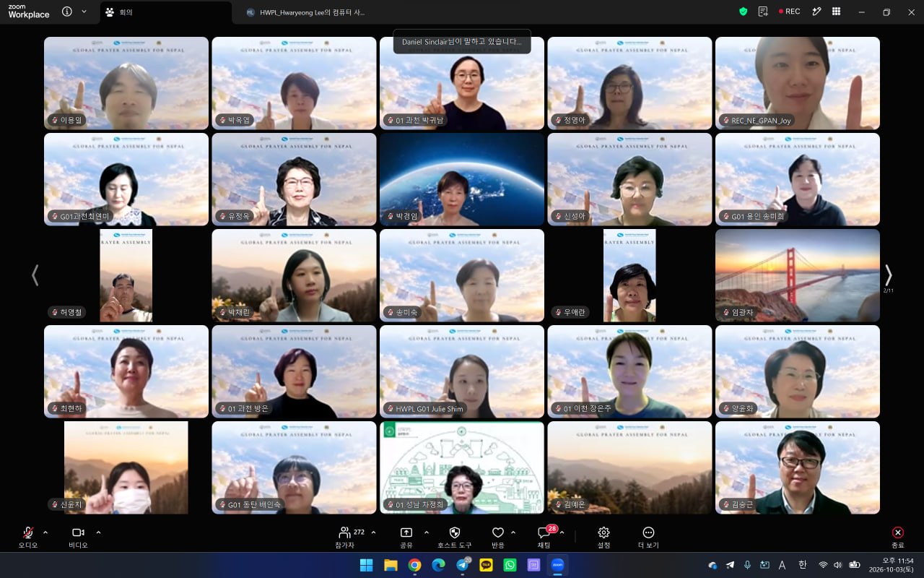Open the 설정 settings gear
The height and width of the screenshot is (578, 924).
[x=604, y=537]
